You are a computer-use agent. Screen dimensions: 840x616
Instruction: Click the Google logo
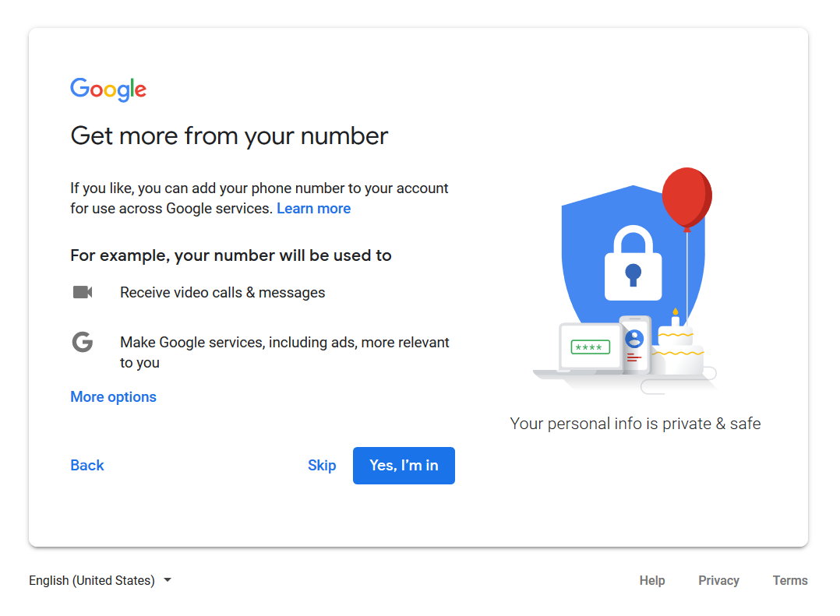108,90
